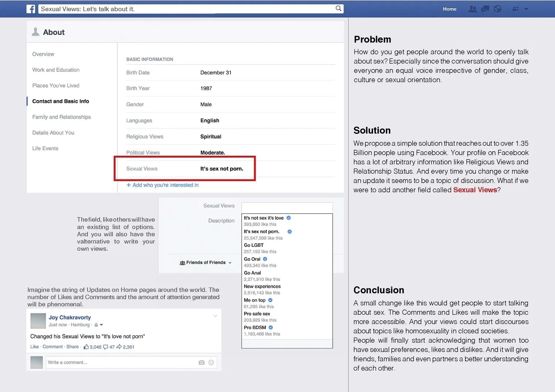Click the friends icon beside Friends of Friends
The image size is (555, 392).
[x=182, y=263]
